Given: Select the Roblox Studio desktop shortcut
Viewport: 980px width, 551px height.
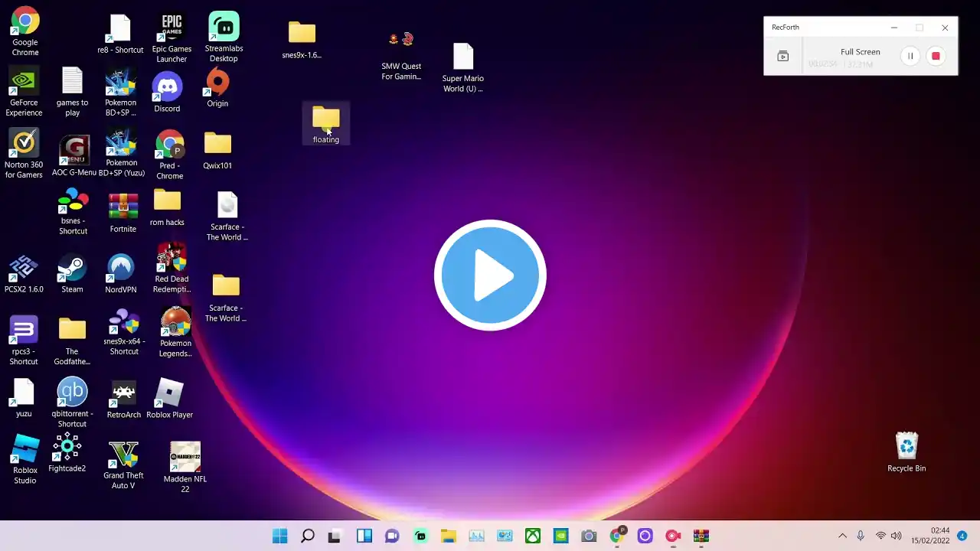Looking at the screenshot, I should click(x=25, y=460).
